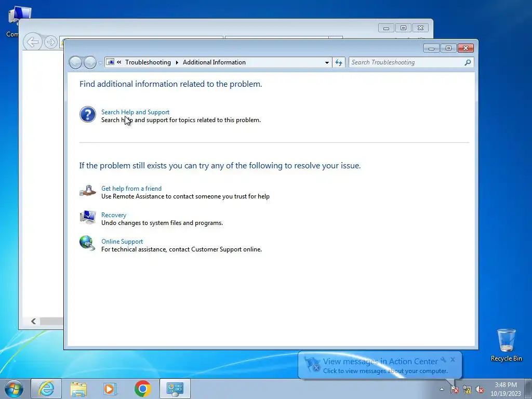Open the Online Support link
The image size is (532, 399).
coord(122,241)
